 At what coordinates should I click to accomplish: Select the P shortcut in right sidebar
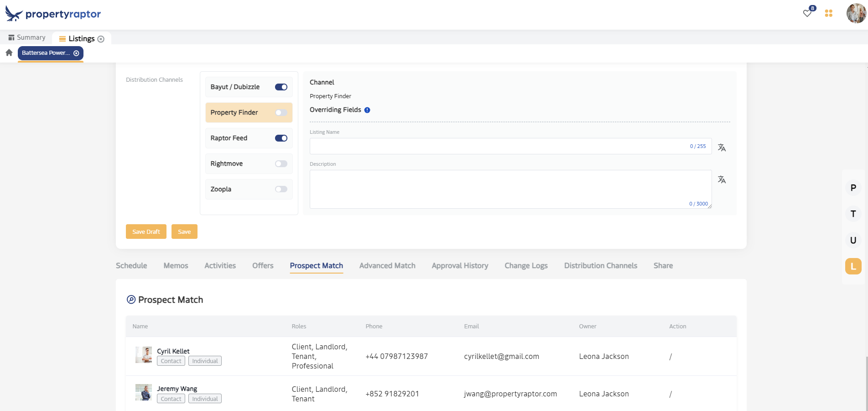tap(853, 188)
